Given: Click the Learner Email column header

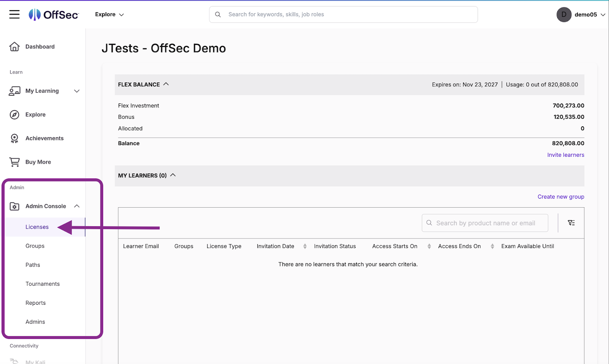Looking at the screenshot, I should tap(141, 246).
